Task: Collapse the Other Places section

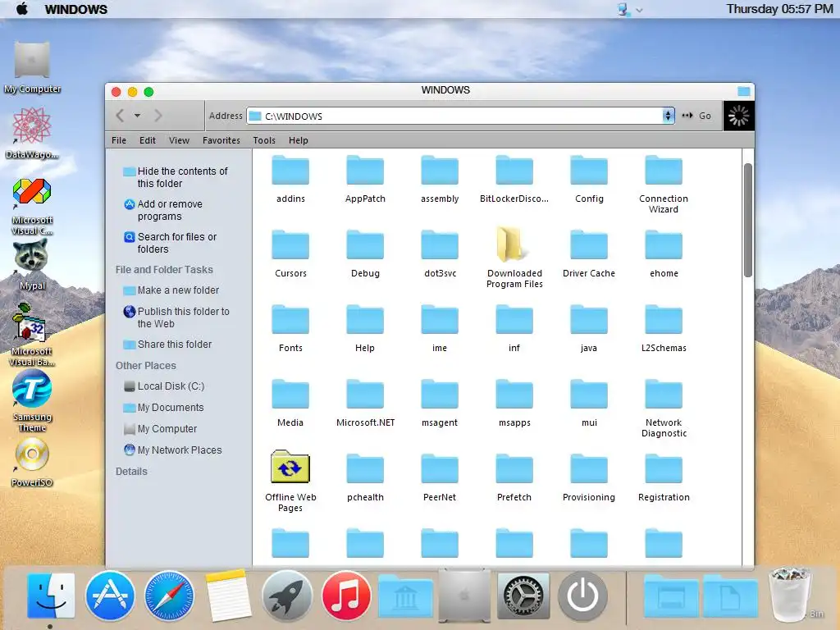Action: pyautogui.click(x=146, y=365)
